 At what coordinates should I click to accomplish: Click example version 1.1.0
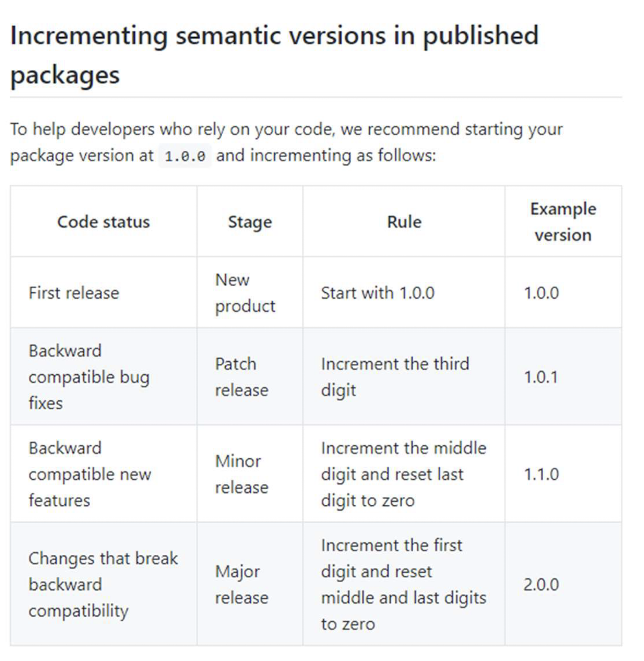(541, 474)
